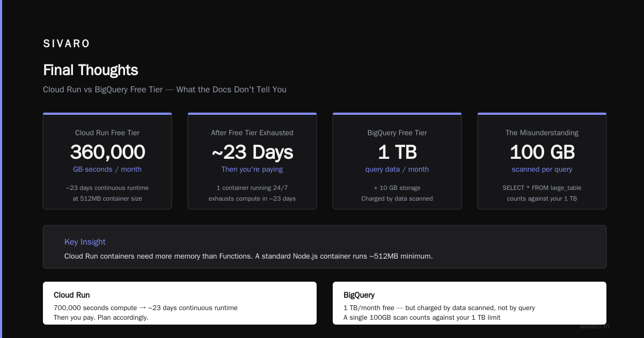Click '1 TB/month free' line
This screenshot has width=644, height=338.
(439, 308)
